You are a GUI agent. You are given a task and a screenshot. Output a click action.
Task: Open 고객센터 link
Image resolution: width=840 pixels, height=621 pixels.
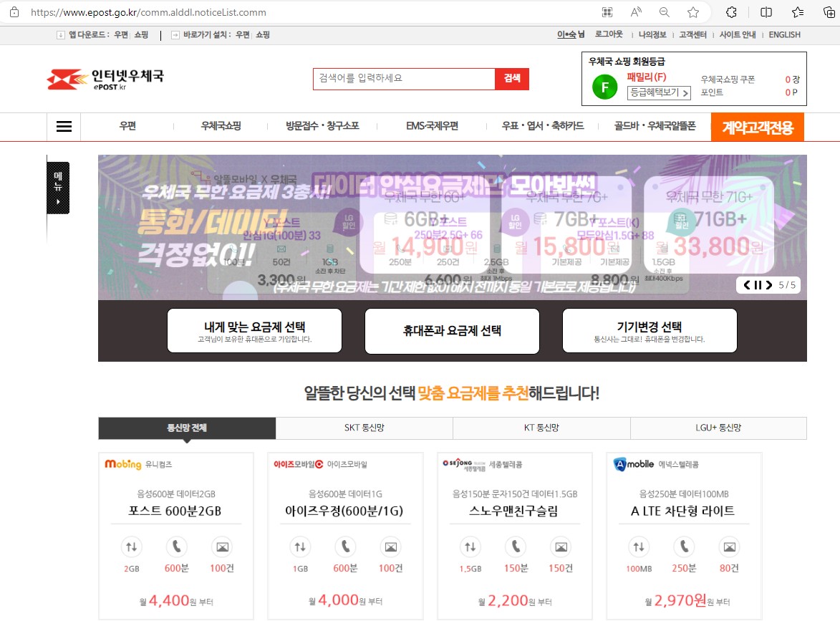click(692, 35)
